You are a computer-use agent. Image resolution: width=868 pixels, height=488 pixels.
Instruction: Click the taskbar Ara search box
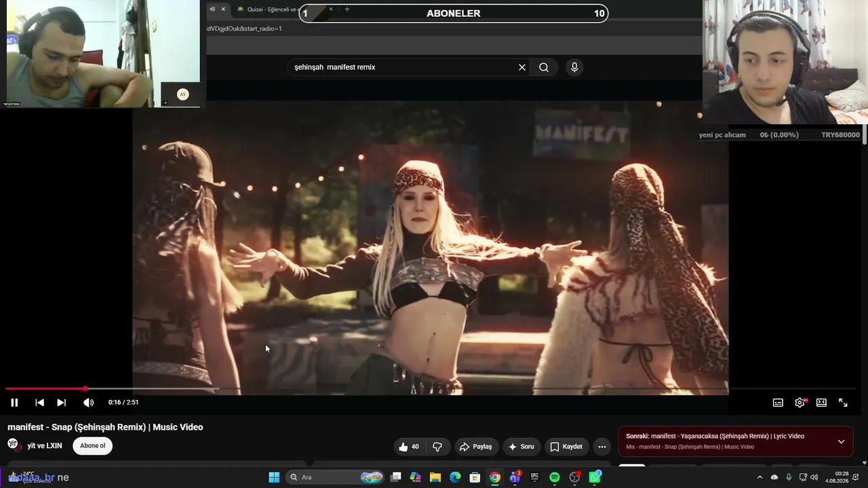335,477
